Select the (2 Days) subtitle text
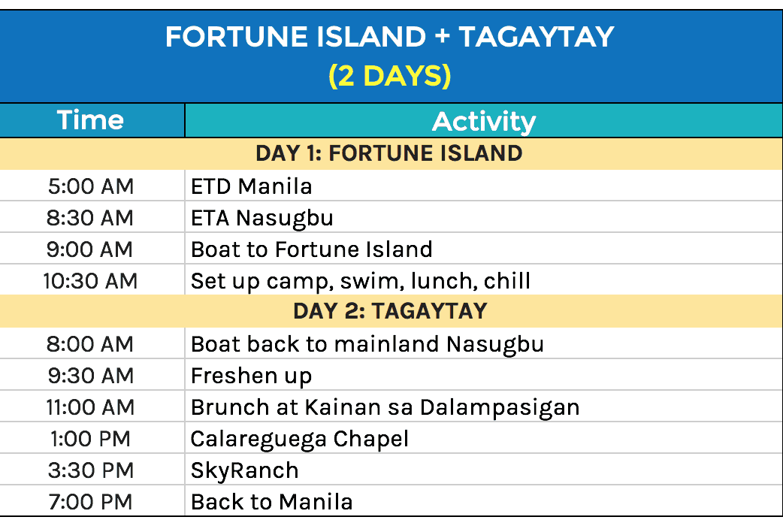 tap(390, 76)
